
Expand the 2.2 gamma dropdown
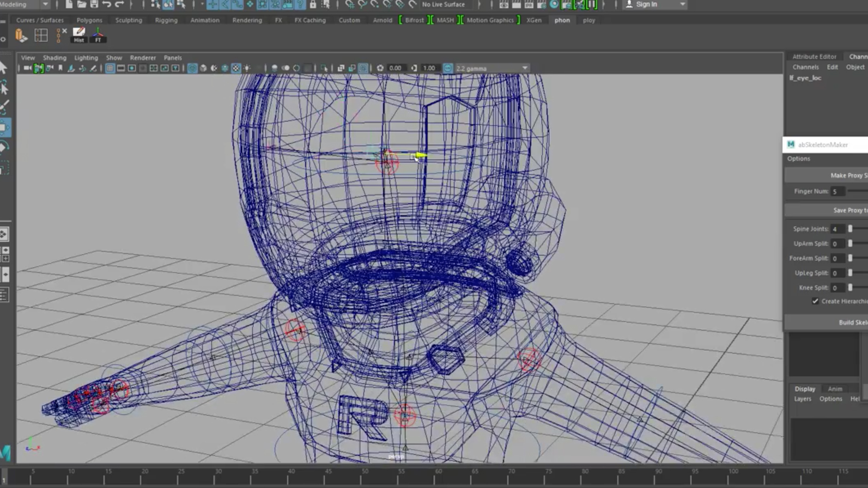coord(525,68)
